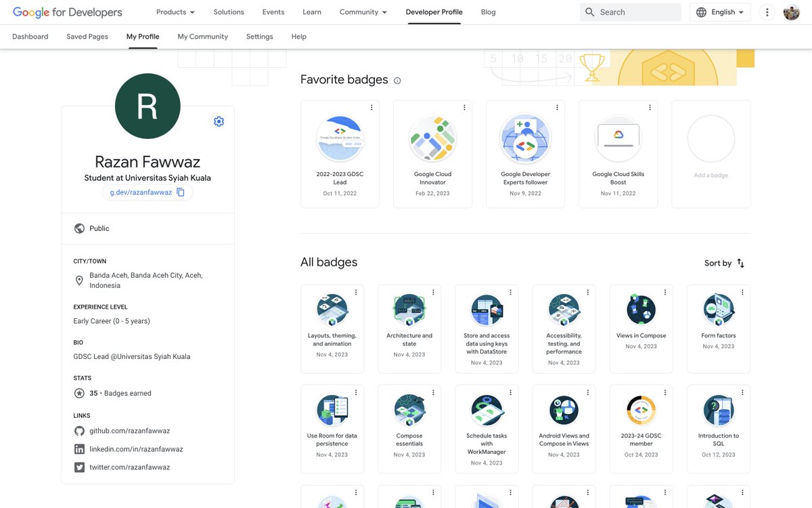The height and width of the screenshot is (508, 812).
Task: Switch to the Dashboard tab
Action: coord(30,37)
